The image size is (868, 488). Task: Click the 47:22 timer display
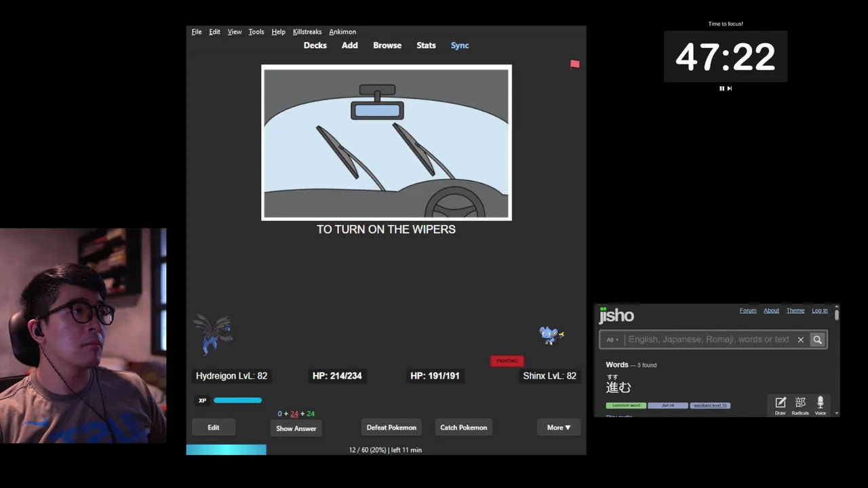click(726, 57)
